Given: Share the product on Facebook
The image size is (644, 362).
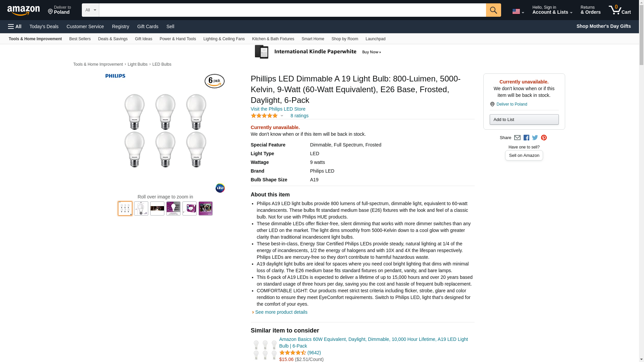Looking at the screenshot, I should coord(526,138).
